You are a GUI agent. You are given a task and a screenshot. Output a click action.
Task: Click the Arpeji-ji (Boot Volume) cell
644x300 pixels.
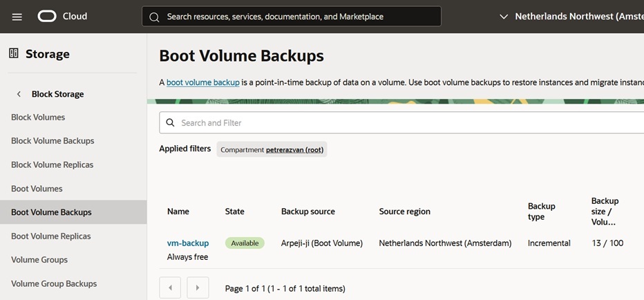tap(322, 243)
